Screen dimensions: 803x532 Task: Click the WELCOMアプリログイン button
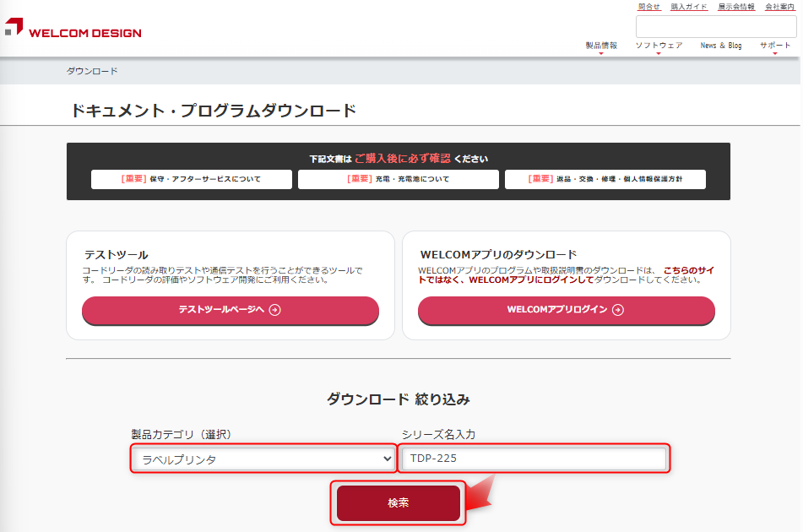point(567,310)
